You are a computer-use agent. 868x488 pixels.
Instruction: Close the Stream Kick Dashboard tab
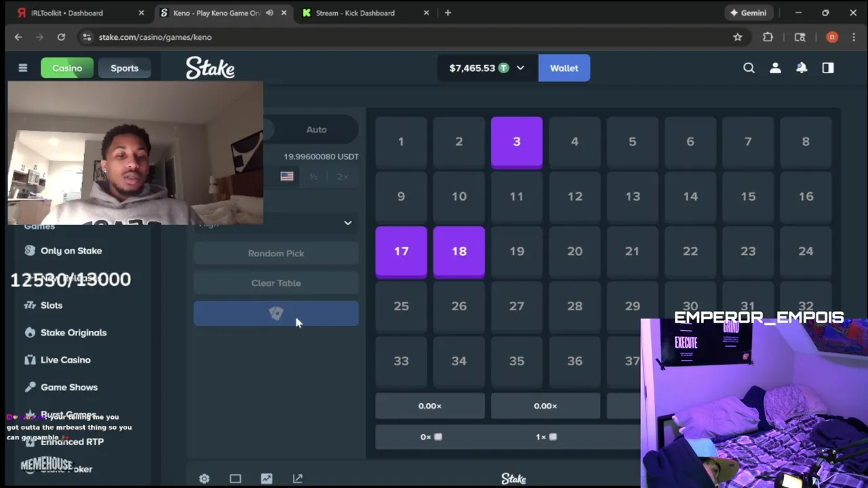pyautogui.click(x=426, y=13)
